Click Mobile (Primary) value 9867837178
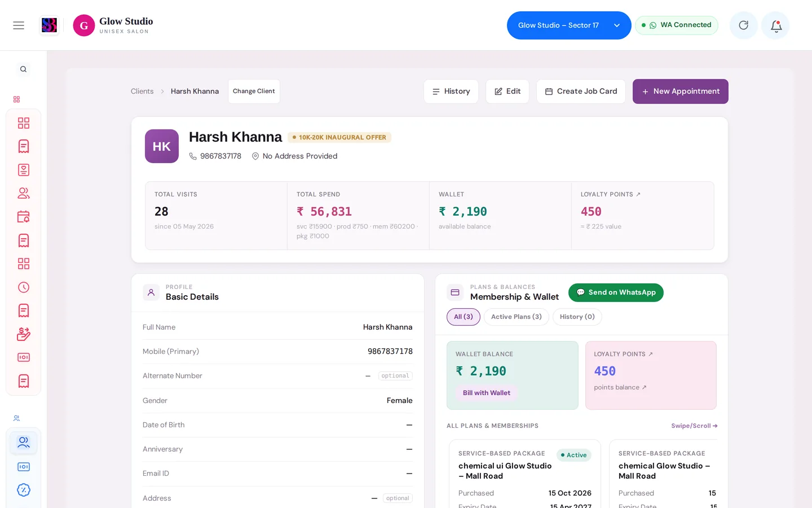 click(390, 352)
